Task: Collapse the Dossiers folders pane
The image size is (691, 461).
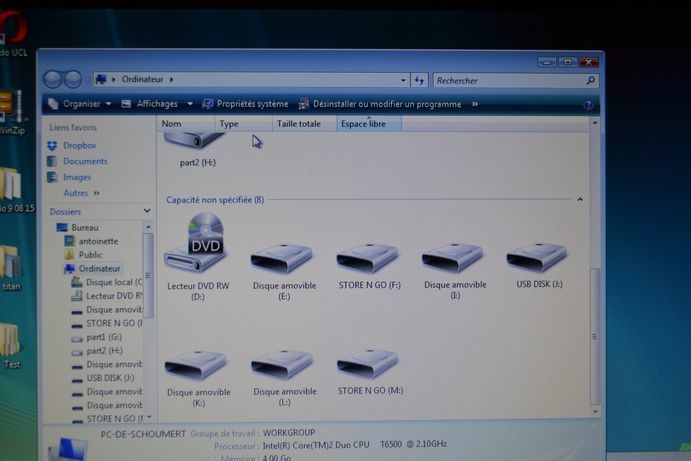Action: (147, 211)
